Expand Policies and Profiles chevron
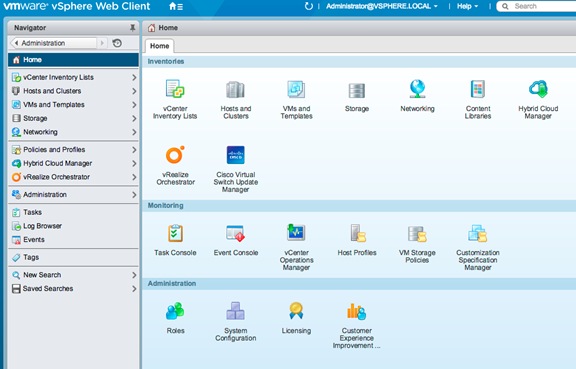The image size is (576, 369). click(134, 150)
